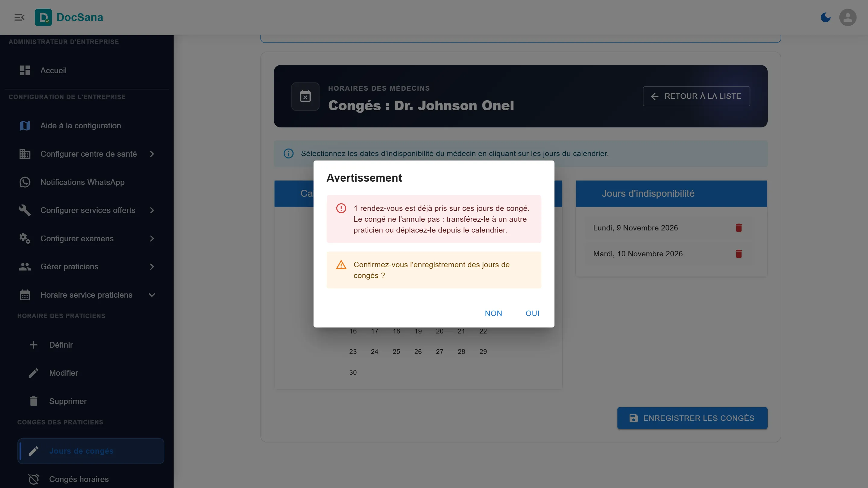The width and height of the screenshot is (868, 488).
Task: Click the gears icon for Configurer examens
Action: (25, 239)
